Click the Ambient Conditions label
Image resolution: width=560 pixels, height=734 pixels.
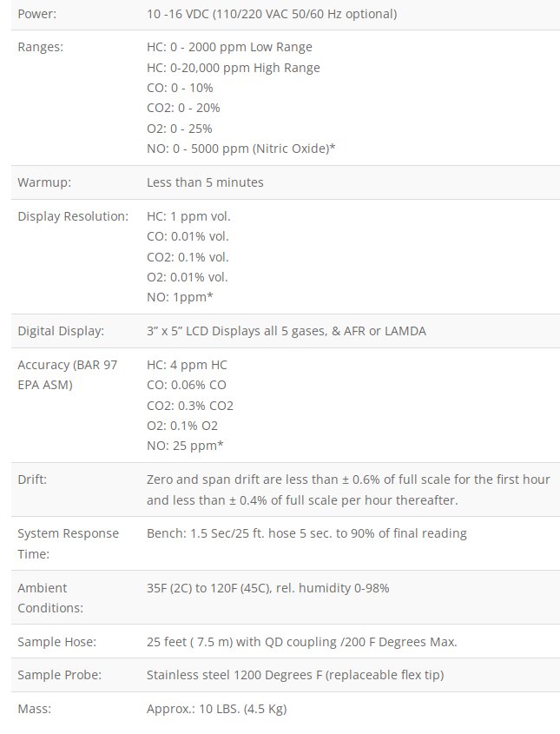(x=50, y=598)
